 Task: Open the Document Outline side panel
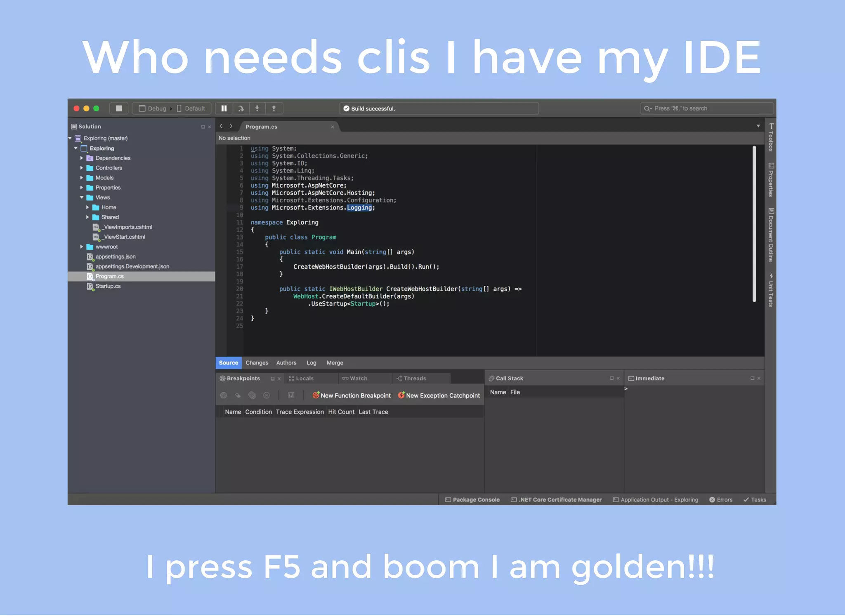(771, 235)
